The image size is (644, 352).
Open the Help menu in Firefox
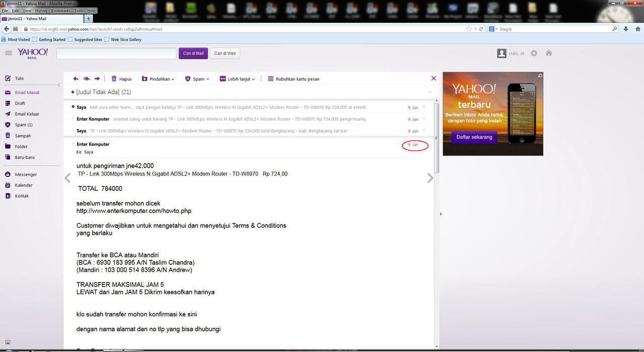pyautogui.click(x=91, y=11)
